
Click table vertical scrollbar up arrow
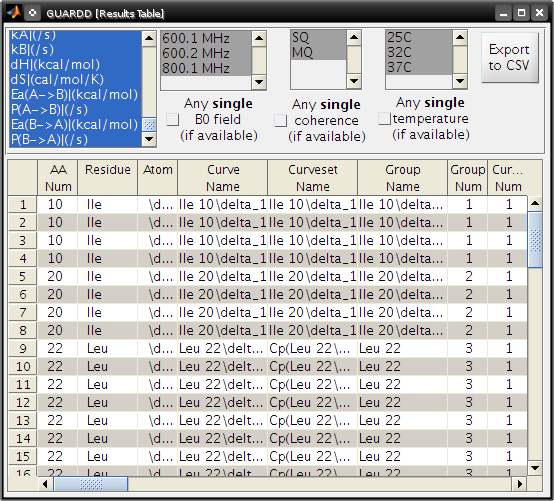[x=535, y=203]
